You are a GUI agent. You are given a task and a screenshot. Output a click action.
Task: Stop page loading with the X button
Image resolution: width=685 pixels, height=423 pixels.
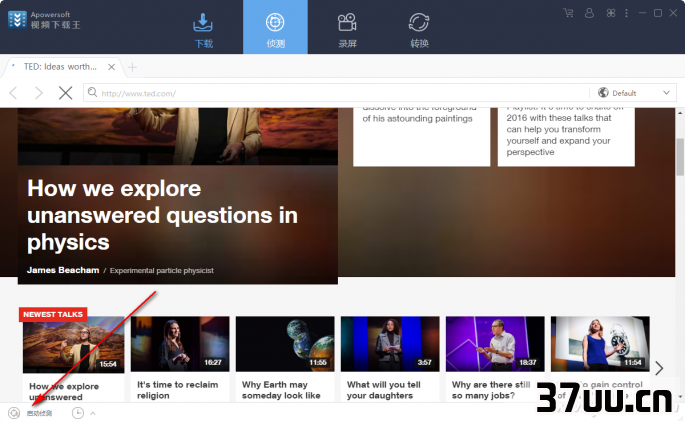[66, 93]
